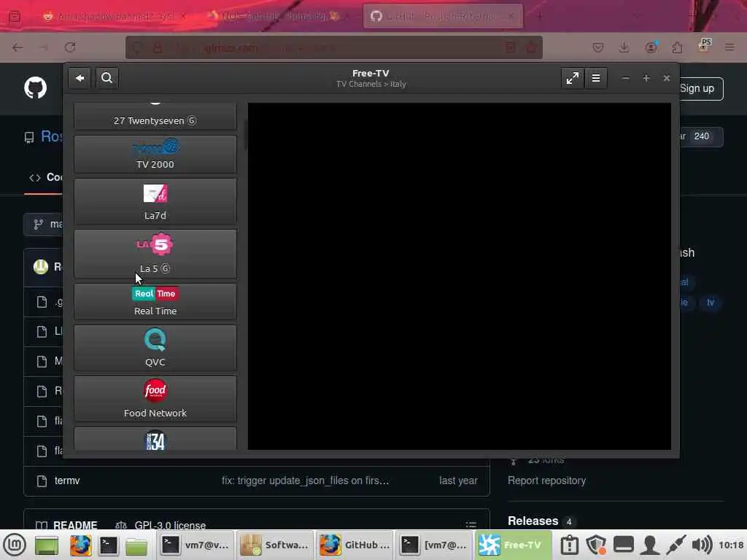Play the La7d channel
The image size is (747, 560).
point(155,201)
